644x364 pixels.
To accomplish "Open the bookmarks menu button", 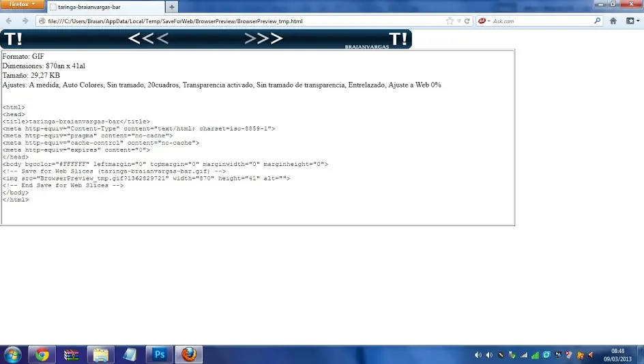I will coord(632,21).
